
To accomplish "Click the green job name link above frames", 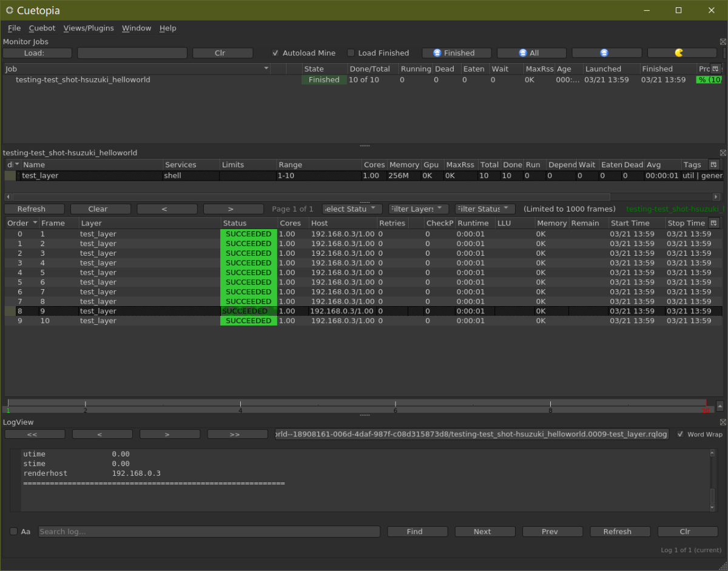I will [x=676, y=209].
